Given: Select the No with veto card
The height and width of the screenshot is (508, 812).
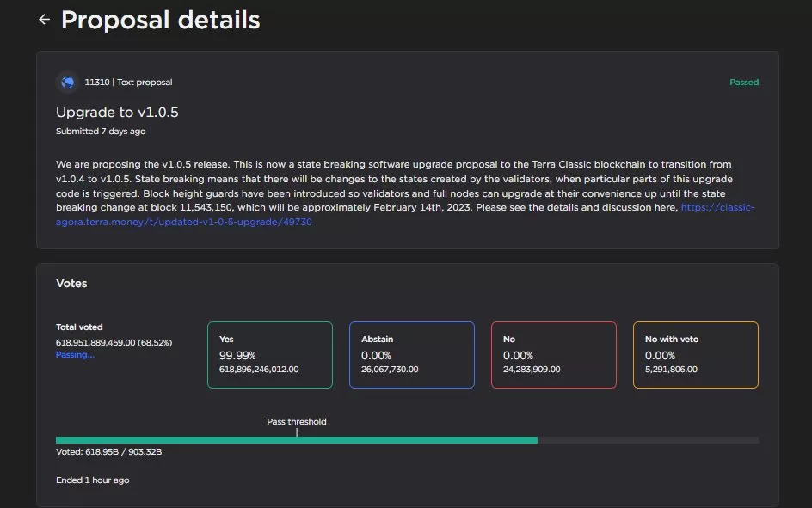Looking at the screenshot, I should 695,354.
